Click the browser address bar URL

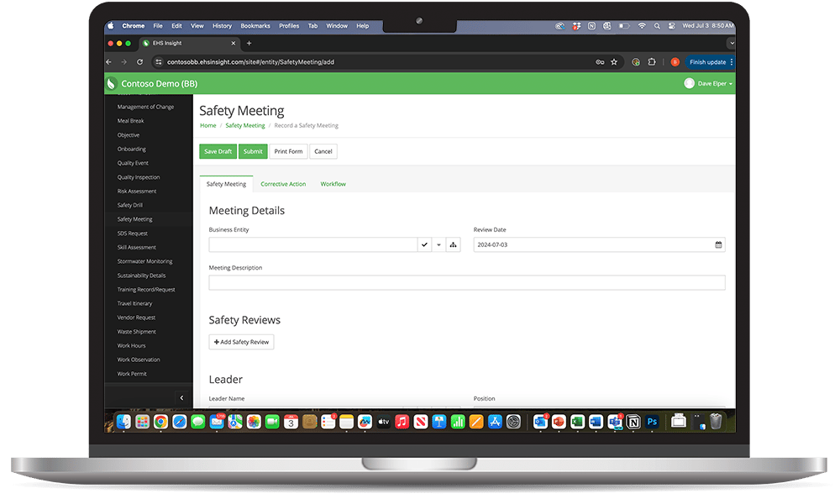click(x=250, y=62)
